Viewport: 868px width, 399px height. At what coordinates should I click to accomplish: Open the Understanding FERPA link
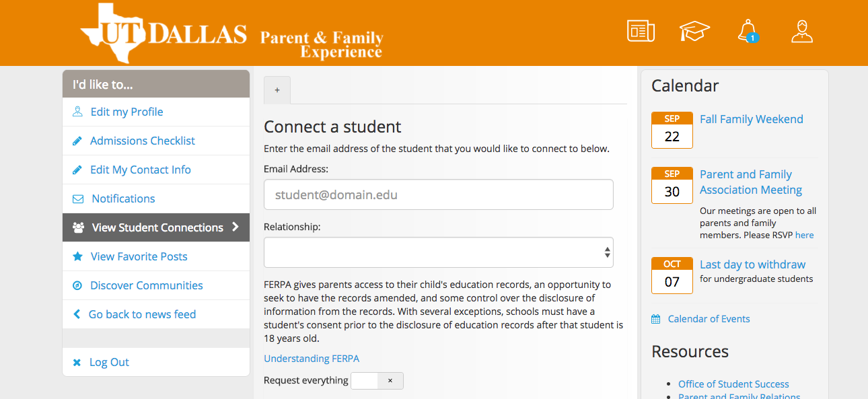click(x=312, y=359)
